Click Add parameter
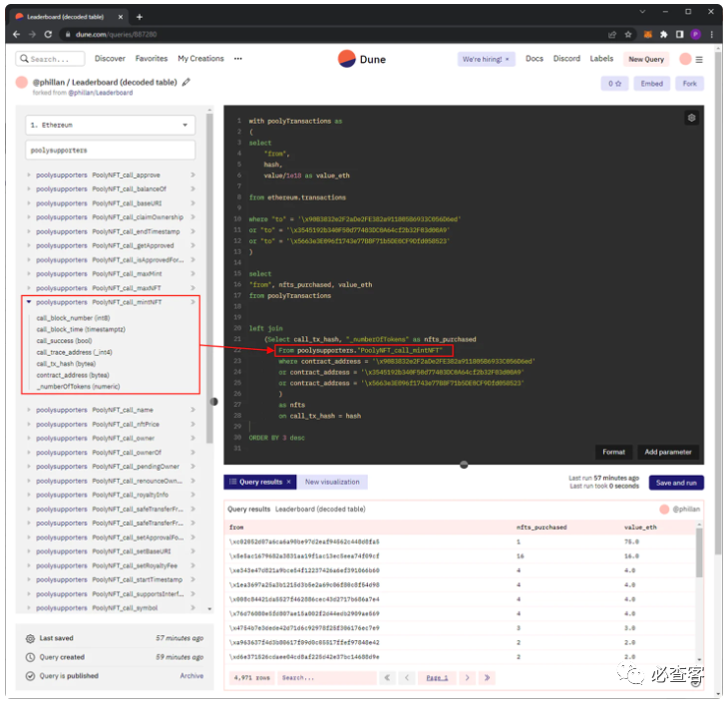 point(668,452)
